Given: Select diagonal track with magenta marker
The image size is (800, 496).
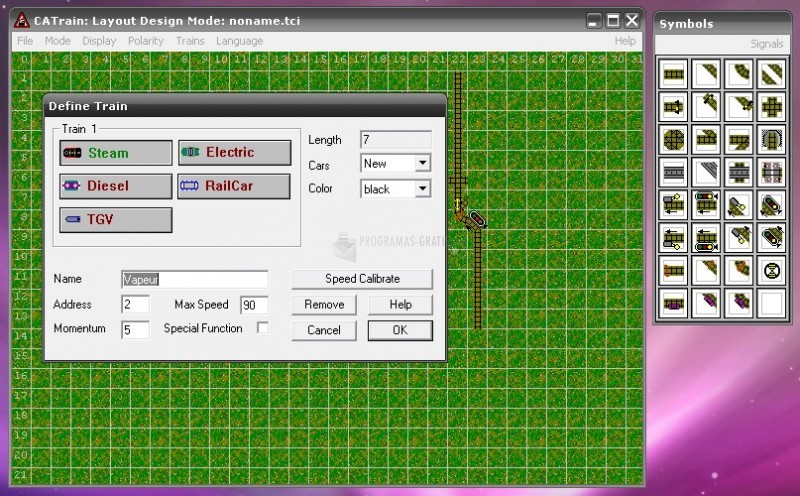Looking at the screenshot, I should (706, 303).
